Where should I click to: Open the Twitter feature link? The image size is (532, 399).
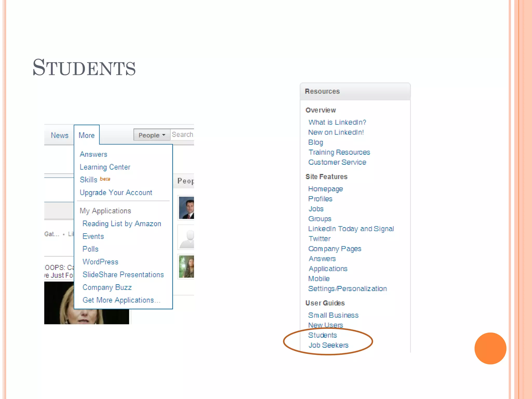point(320,239)
